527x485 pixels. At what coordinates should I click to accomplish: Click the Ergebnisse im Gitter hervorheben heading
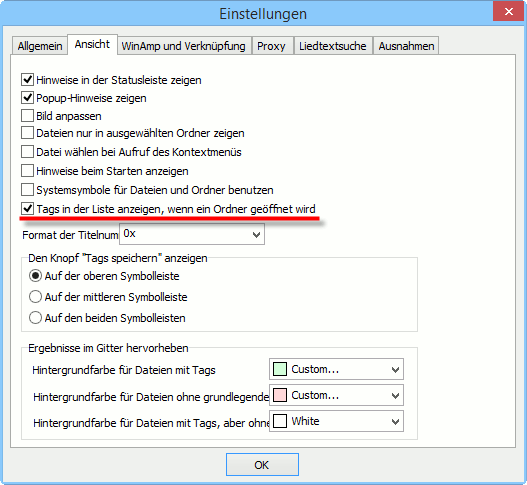coord(108,348)
